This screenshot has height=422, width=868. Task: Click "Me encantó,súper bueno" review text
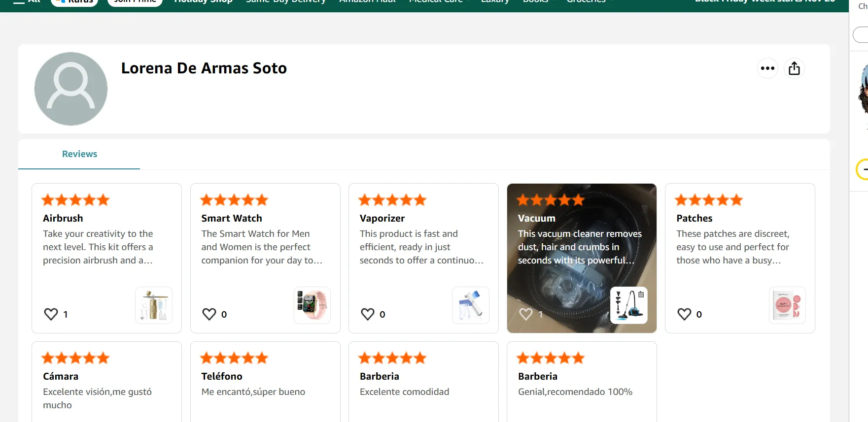pyautogui.click(x=253, y=392)
